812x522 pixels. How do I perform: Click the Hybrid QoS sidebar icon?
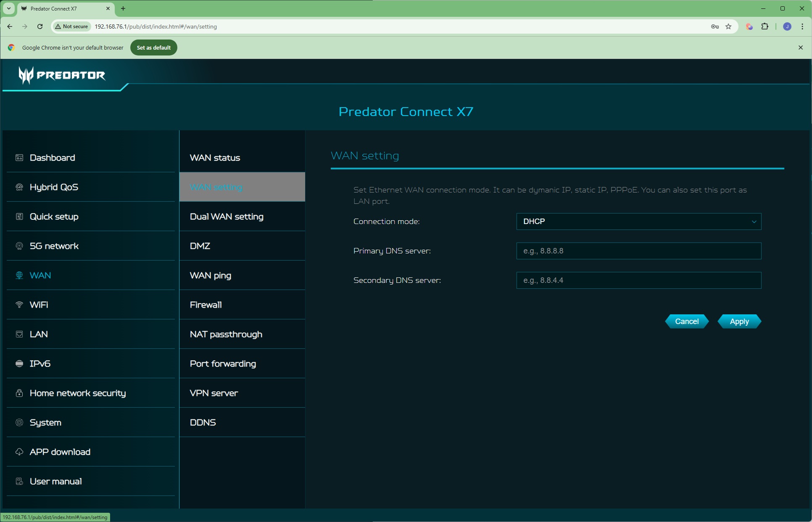pos(19,187)
